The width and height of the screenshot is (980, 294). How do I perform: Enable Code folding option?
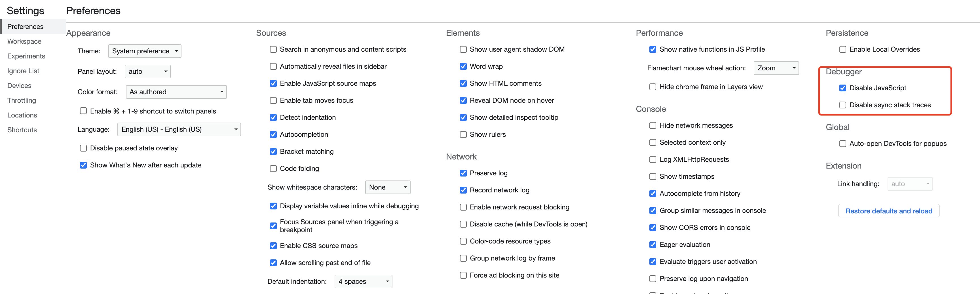coord(273,169)
